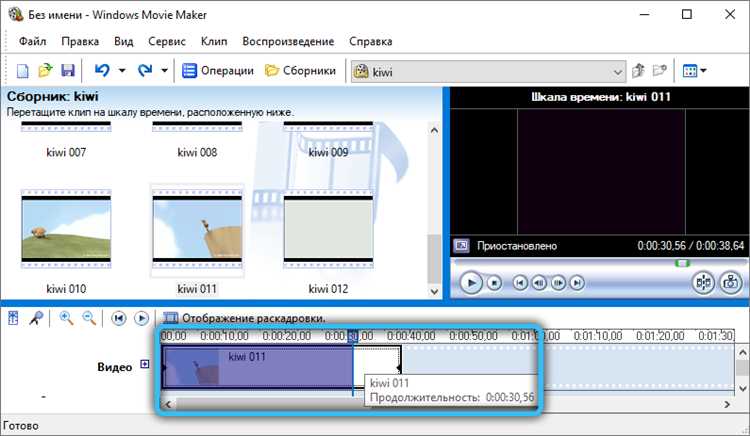Play the timeline from toolbar
750x436 pixels.
141,318
